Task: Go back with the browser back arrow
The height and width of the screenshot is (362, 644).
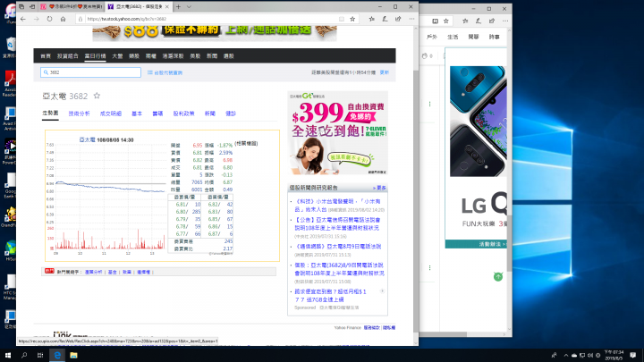Action: 23,19
